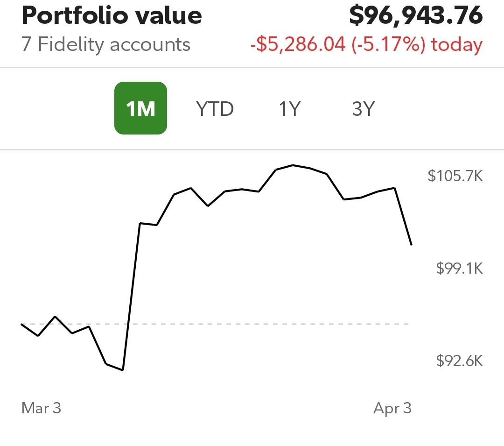Click the dashed horizontal baseline
The width and height of the screenshot is (504, 446).
pyautogui.click(x=261, y=324)
